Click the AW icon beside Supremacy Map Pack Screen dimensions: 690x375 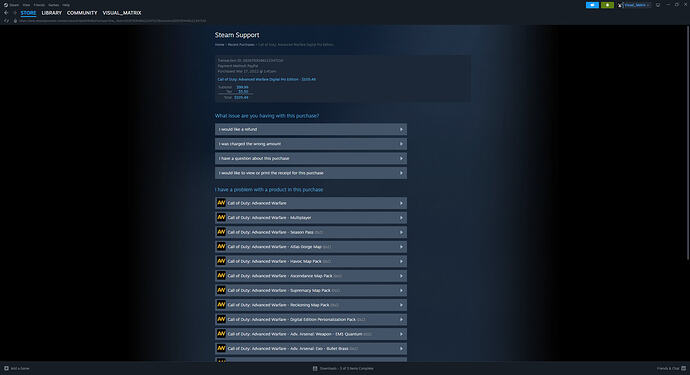click(221, 290)
